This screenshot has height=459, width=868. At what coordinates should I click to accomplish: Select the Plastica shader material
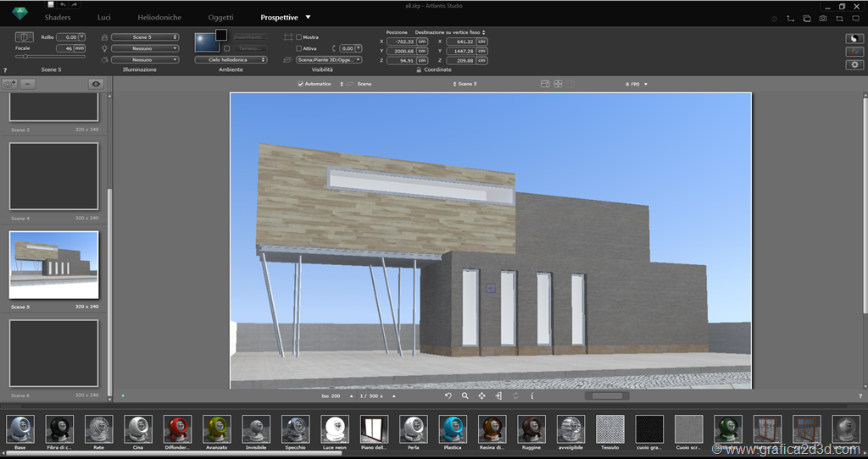(453, 429)
